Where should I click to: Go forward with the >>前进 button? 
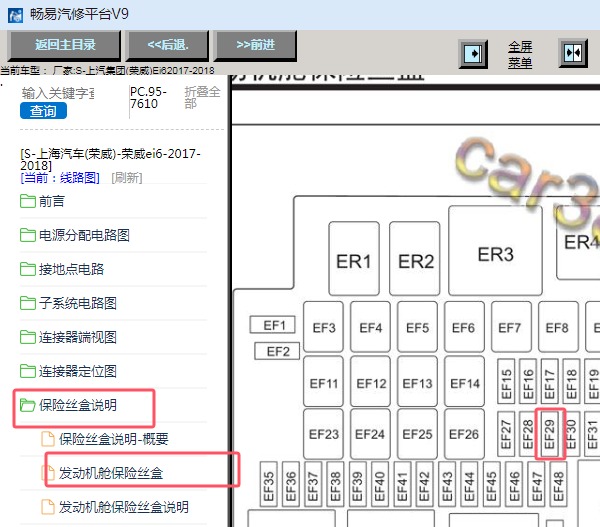click(256, 45)
